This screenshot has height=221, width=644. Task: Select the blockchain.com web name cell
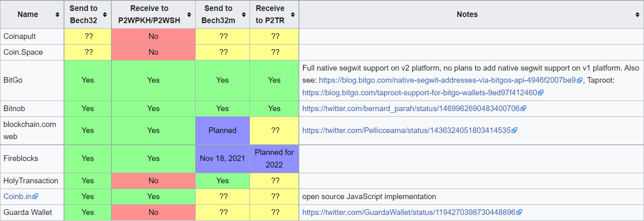pos(32,131)
